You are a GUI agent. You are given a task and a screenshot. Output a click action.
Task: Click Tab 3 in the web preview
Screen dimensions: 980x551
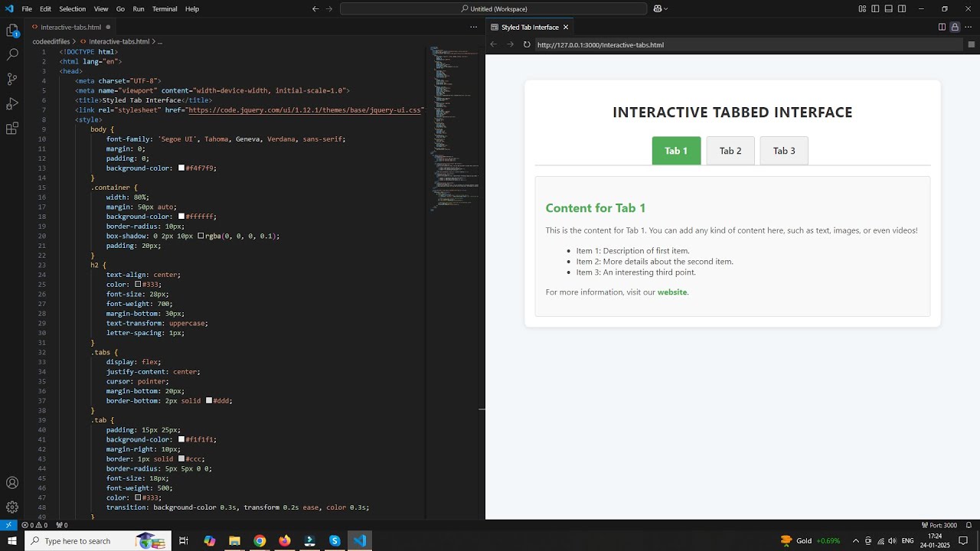[784, 151]
